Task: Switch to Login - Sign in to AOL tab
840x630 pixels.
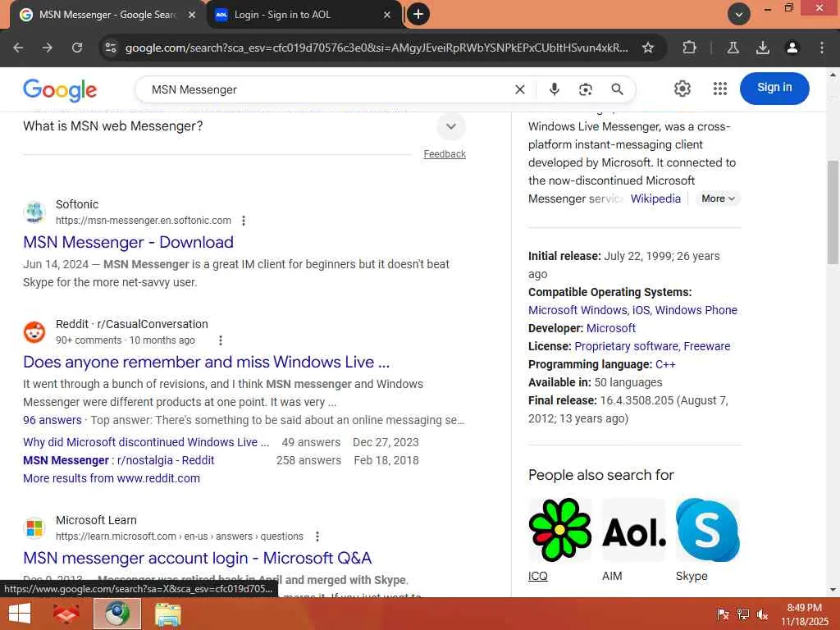Action: click(304, 15)
